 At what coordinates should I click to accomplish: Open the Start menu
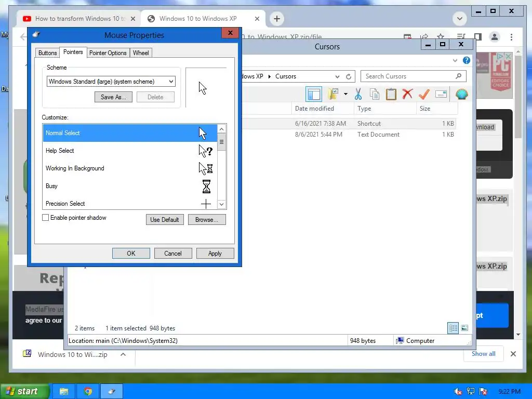point(24,391)
